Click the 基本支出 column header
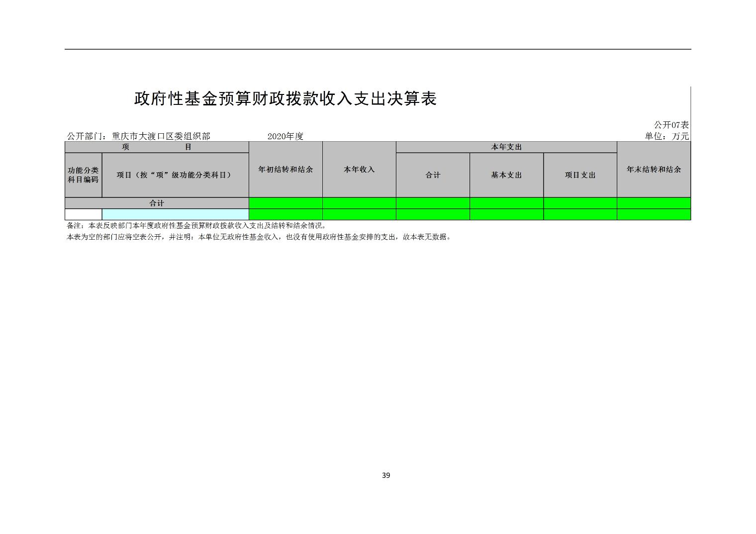 click(x=506, y=175)
